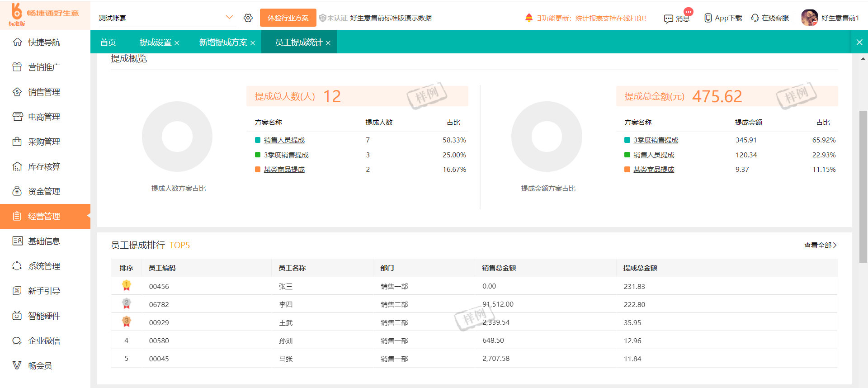
Task: Open 在线客服 headset support icon
Action: 755,18
